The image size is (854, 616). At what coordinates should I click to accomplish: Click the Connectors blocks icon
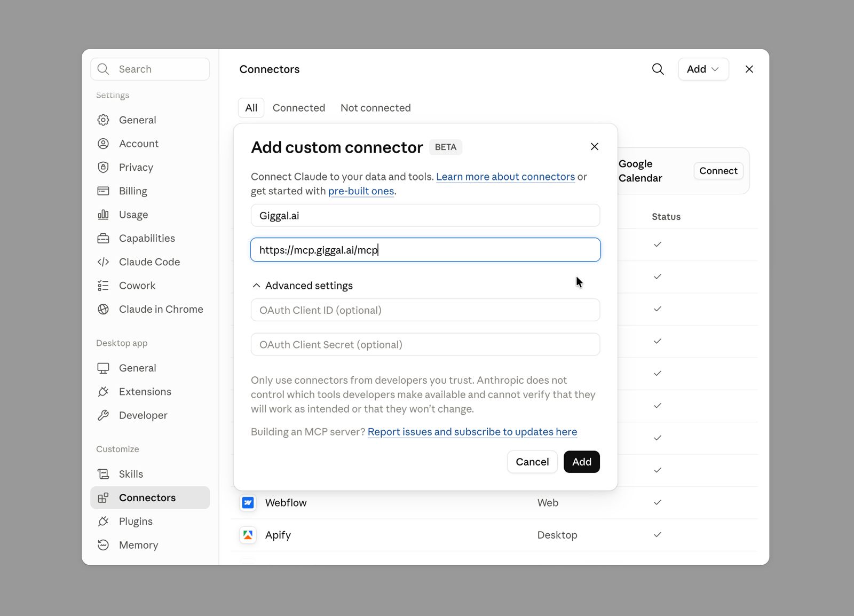coord(103,497)
